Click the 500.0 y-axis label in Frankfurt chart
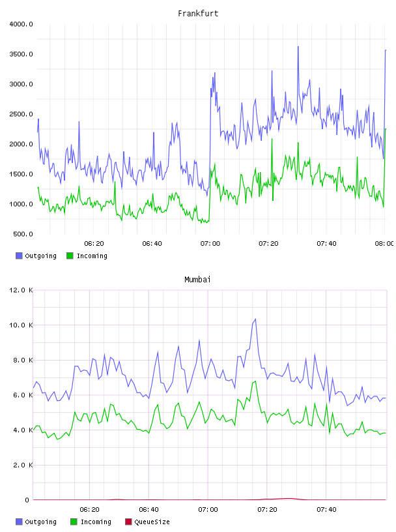396x532 pixels. 23,234
